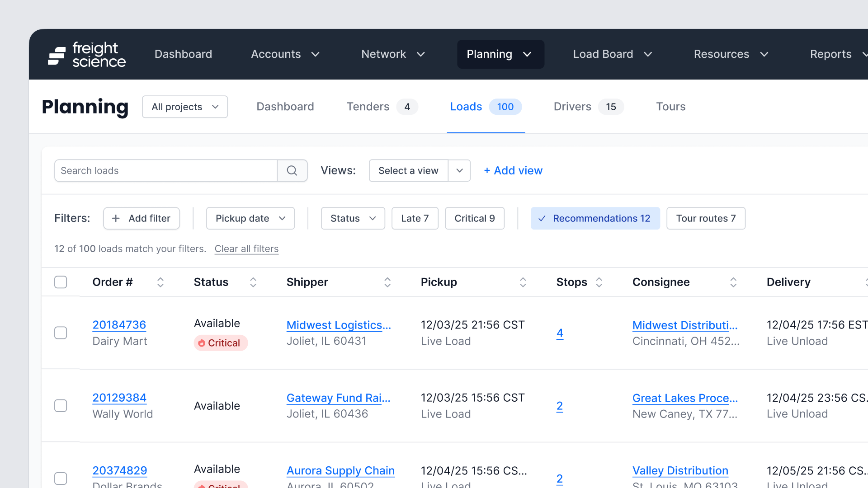Sort by Shipper column sort icon
This screenshot has width=868, height=488.
click(x=387, y=282)
